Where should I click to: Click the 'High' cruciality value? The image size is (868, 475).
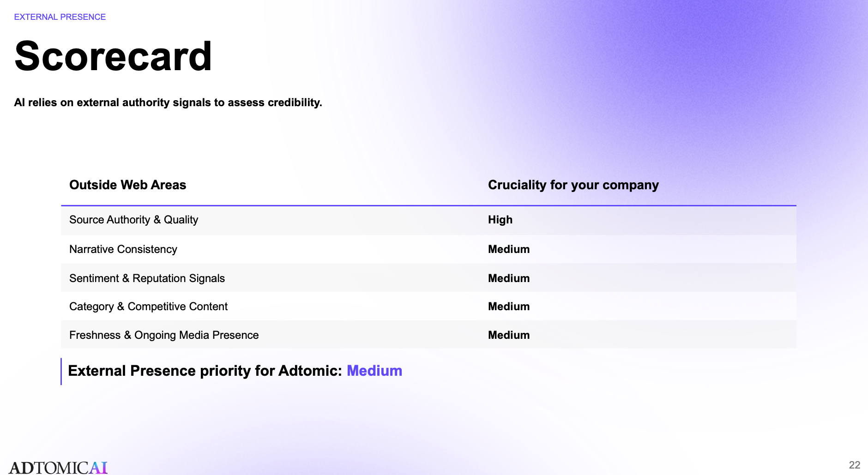[x=500, y=220]
